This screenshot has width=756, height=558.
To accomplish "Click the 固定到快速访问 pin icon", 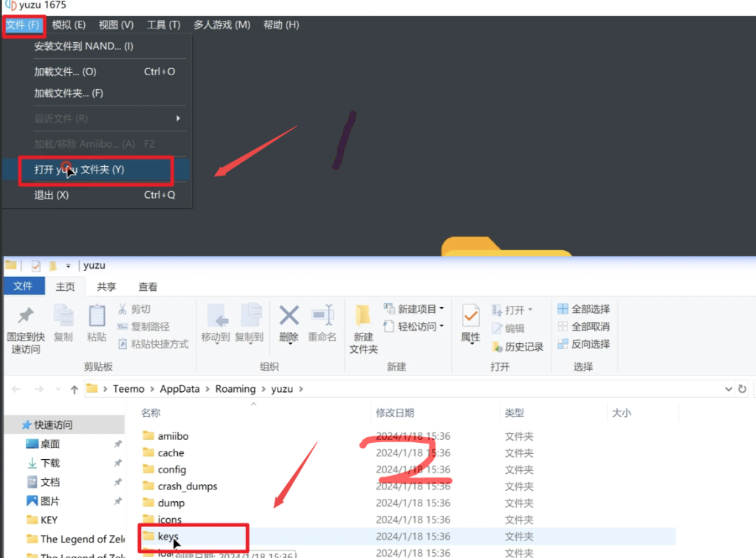I will tap(26, 316).
